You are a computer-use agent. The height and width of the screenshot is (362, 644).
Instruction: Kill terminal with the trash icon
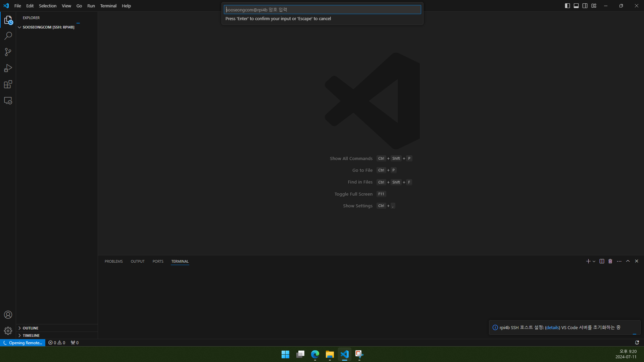tap(610, 261)
